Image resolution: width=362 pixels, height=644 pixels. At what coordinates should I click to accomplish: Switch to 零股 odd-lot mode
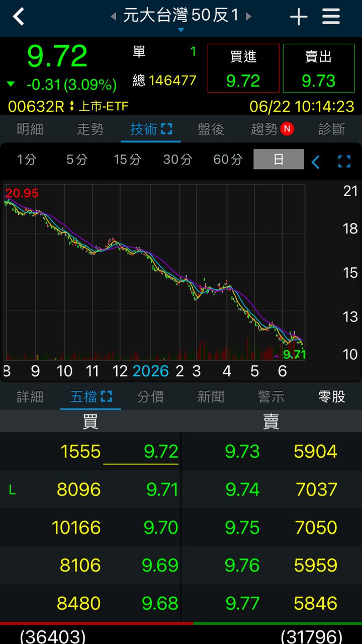coord(332,396)
